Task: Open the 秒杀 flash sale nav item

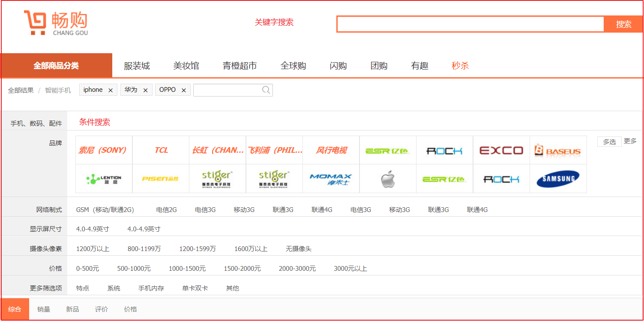Action: (x=460, y=66)
